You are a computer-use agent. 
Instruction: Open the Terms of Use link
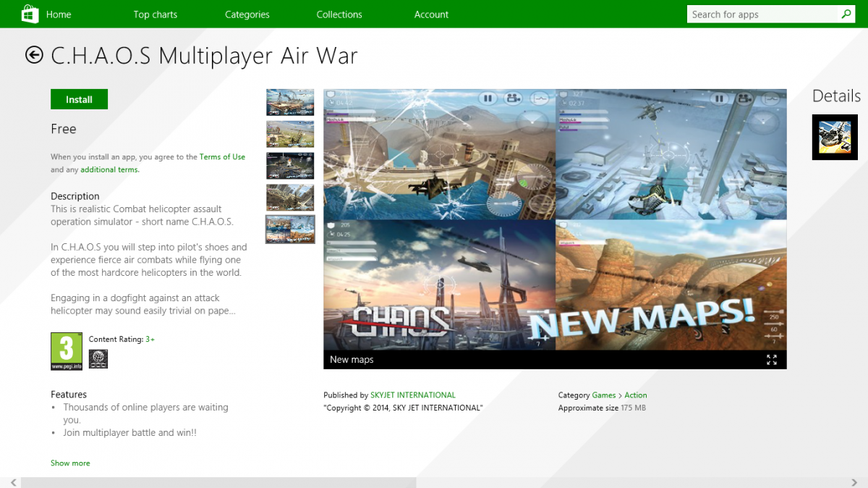click(222, 156)
